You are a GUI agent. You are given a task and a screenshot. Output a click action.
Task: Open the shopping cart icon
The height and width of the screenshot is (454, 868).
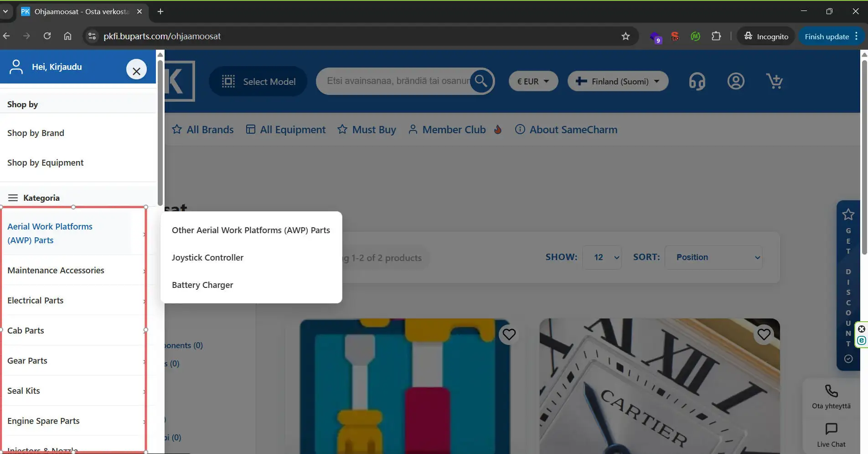coord(774,81)
